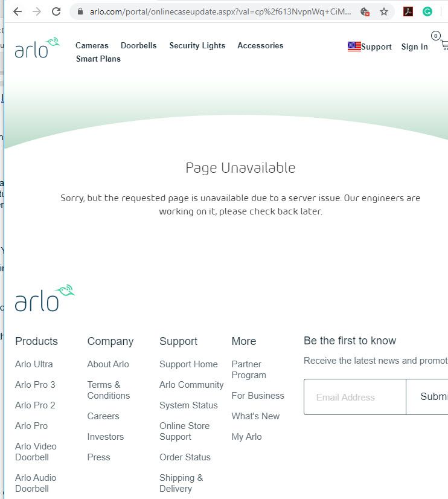The image size is (448, 499).
Task: Open the Arlo Pro 2 link
Action: [35, 405]
